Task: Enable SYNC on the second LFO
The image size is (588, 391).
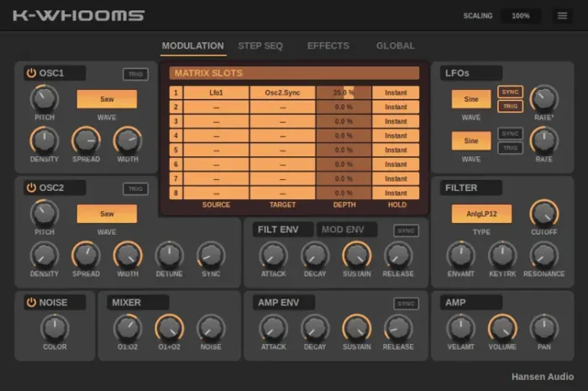Action: tap(511, 134)
